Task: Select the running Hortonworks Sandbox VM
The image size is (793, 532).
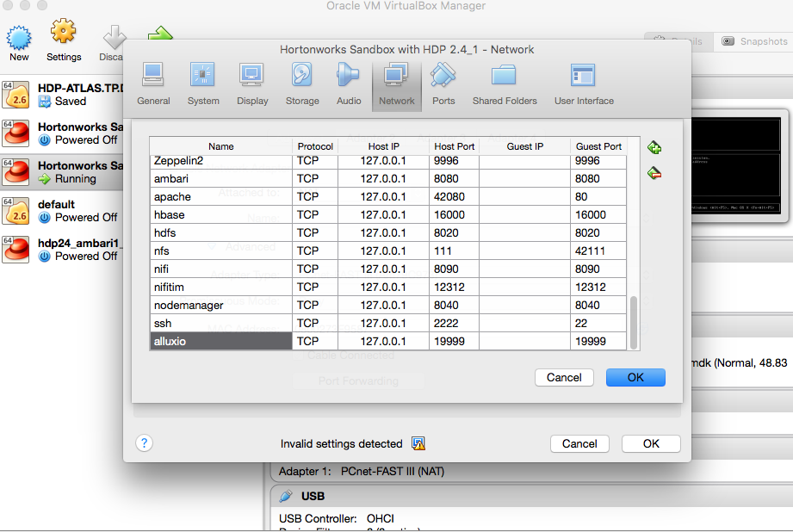Action: click(62, 172)
